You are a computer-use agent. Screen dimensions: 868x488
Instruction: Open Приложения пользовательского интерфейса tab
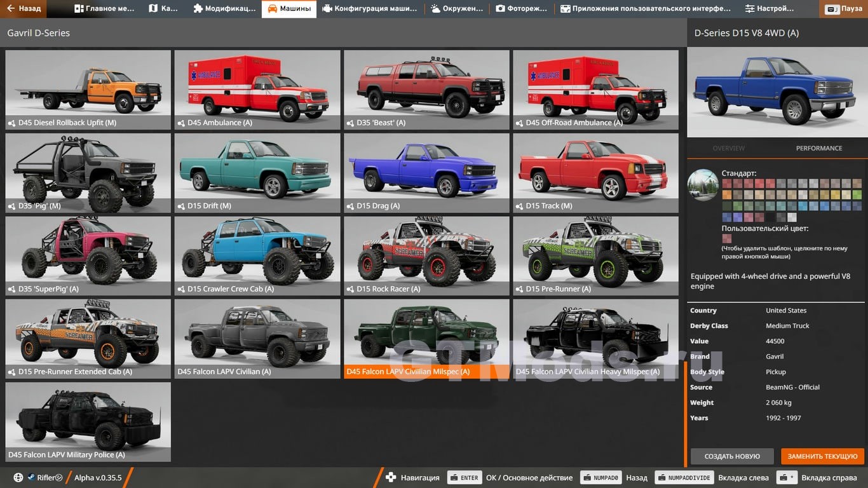[x=646, y=9]
